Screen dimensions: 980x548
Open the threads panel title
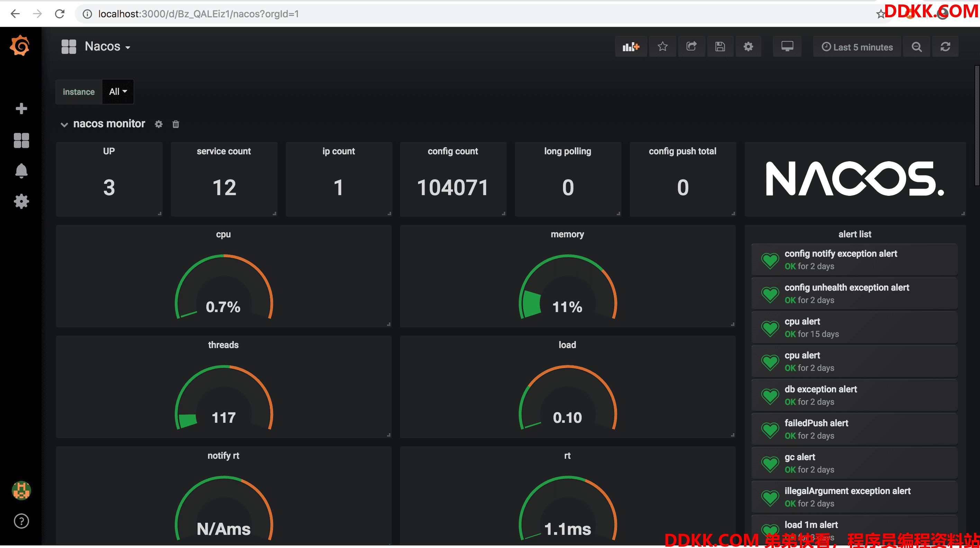[223, 345]
